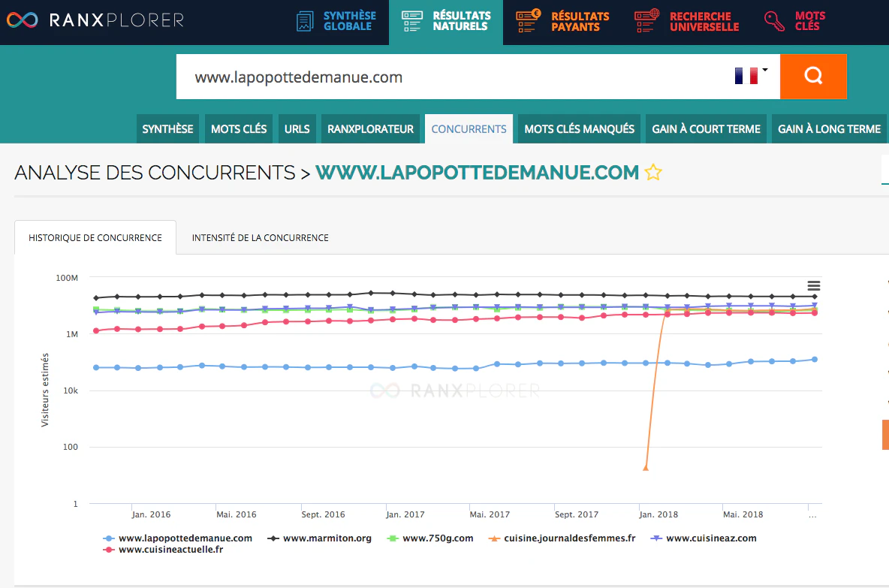Click the Sept. 2016 axis label
Image resolution: width=889 pixels, height=588 pixels.
coord(323,514)
